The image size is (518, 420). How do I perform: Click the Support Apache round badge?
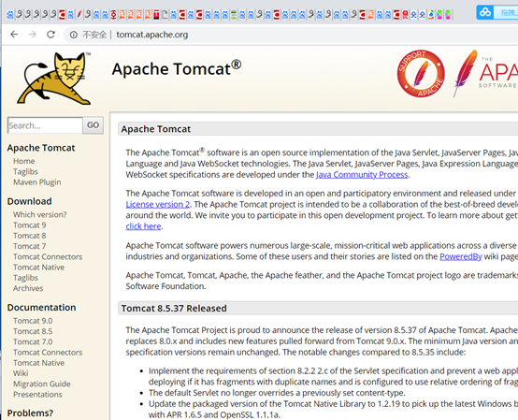421,73
